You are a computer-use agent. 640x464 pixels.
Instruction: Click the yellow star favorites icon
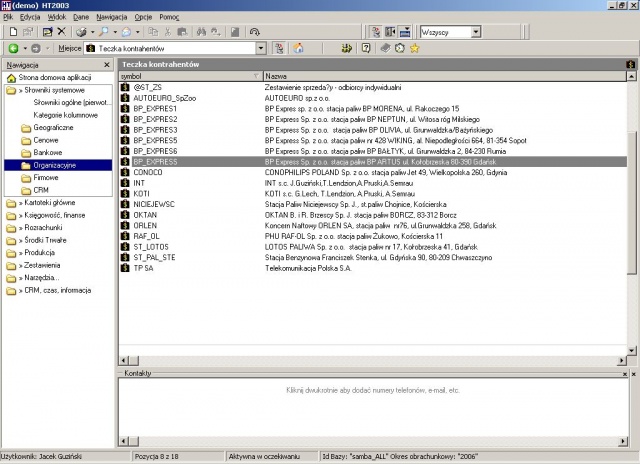click(x=415, y=49)
